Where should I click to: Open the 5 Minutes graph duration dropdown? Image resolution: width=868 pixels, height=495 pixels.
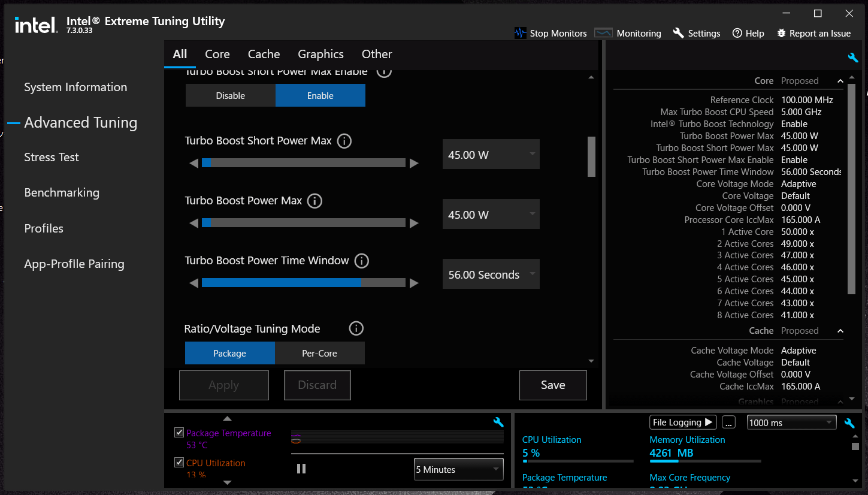pos(459,469)
